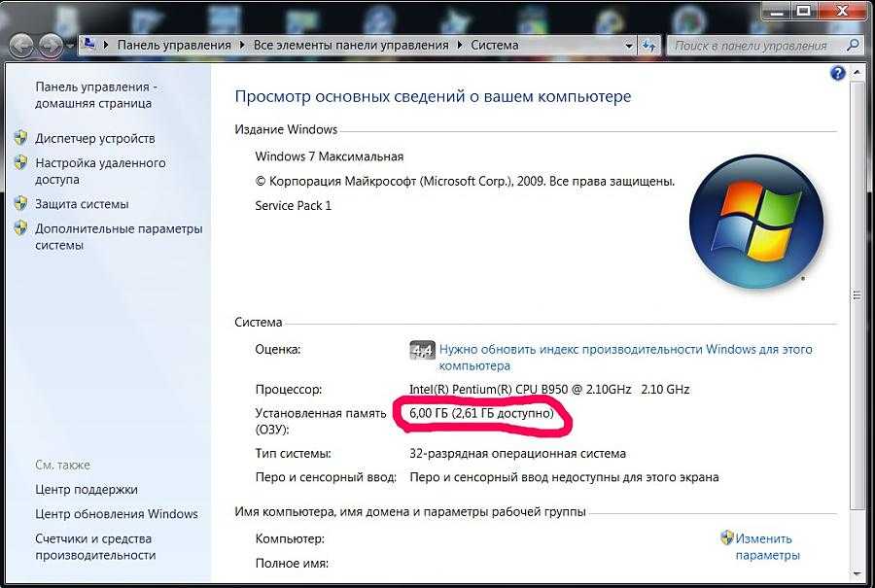Viewport: 875px width, 588px height.
Task: Click the shield icon next to Настройка удаленного доступа
Action: (20, 162)
